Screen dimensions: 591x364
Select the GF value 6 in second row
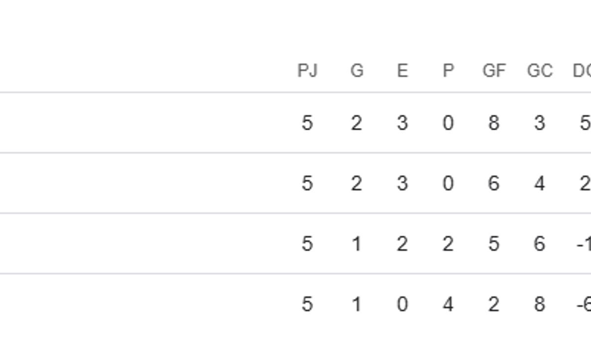tap(494, 183)
